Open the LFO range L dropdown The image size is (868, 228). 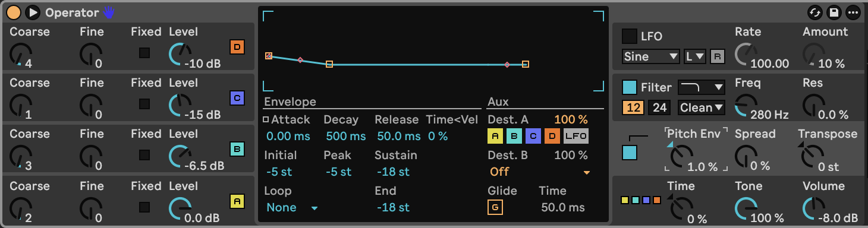coord(695,57)
